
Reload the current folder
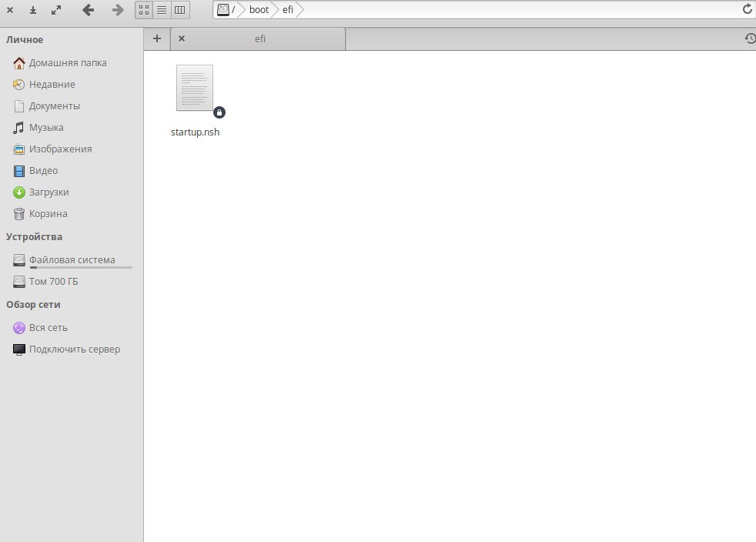click(x=747, y=10)
